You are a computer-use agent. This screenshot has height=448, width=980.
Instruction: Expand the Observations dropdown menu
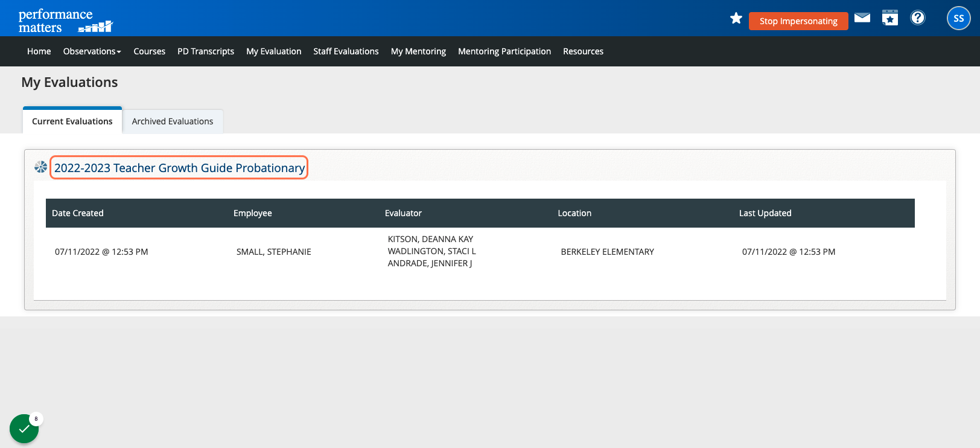(x=92, y=51)
